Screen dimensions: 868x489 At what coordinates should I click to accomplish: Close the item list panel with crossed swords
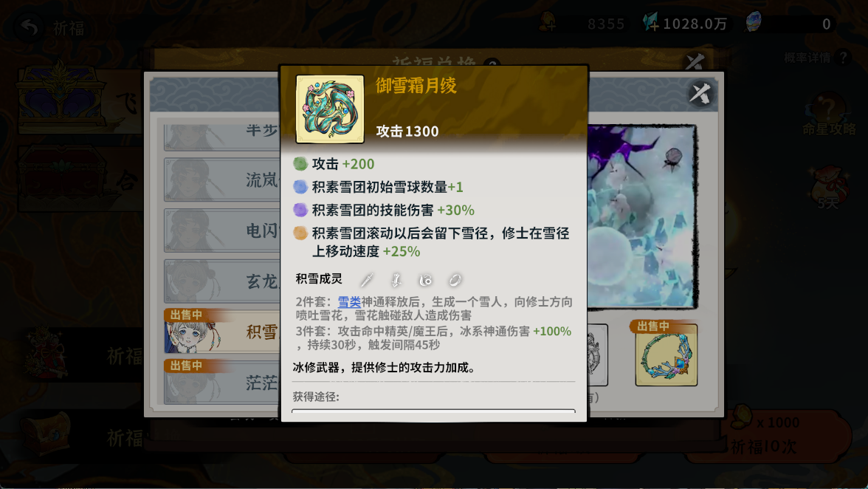click(x=700, y=93)
